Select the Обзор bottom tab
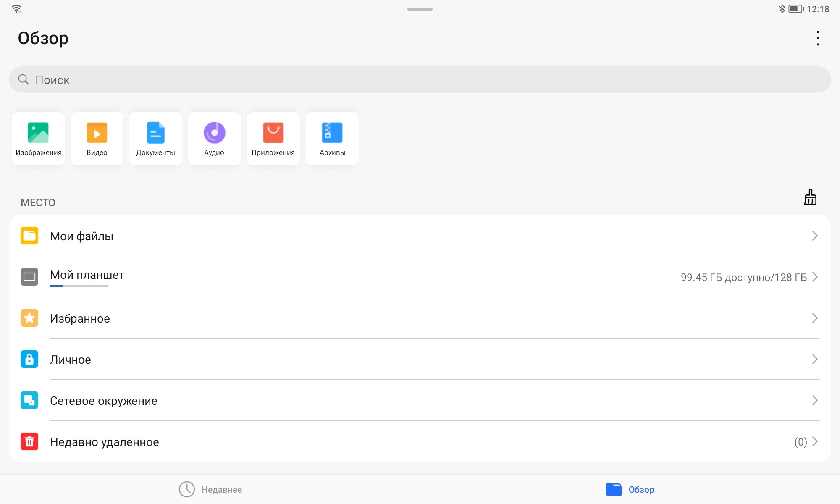This screenshot has width=840, height=504. coord(630,489)
